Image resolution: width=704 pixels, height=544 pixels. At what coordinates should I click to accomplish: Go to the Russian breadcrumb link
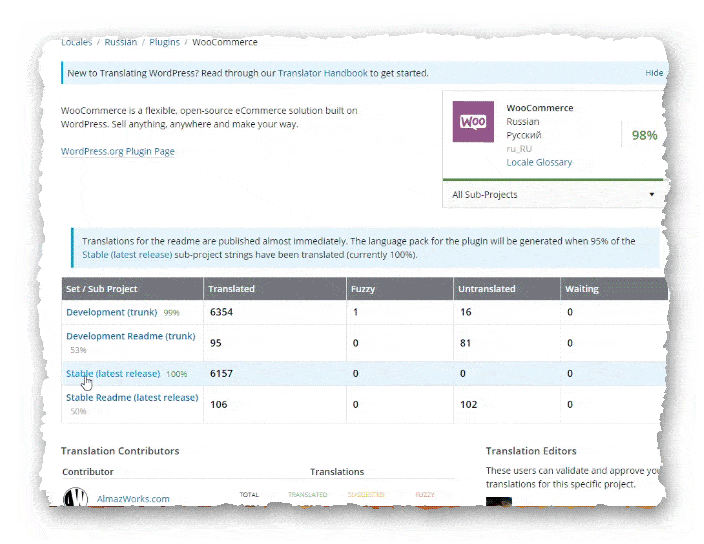[x=120, y=43]
